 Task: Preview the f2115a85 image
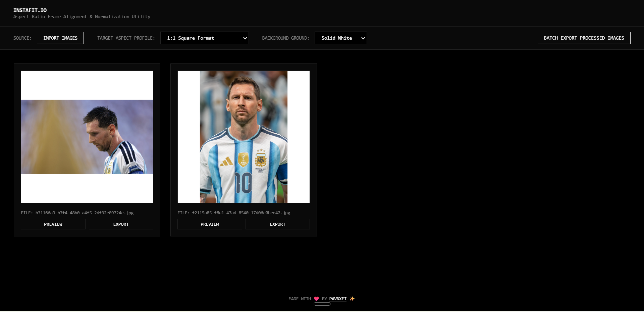(x=210, y=224)
